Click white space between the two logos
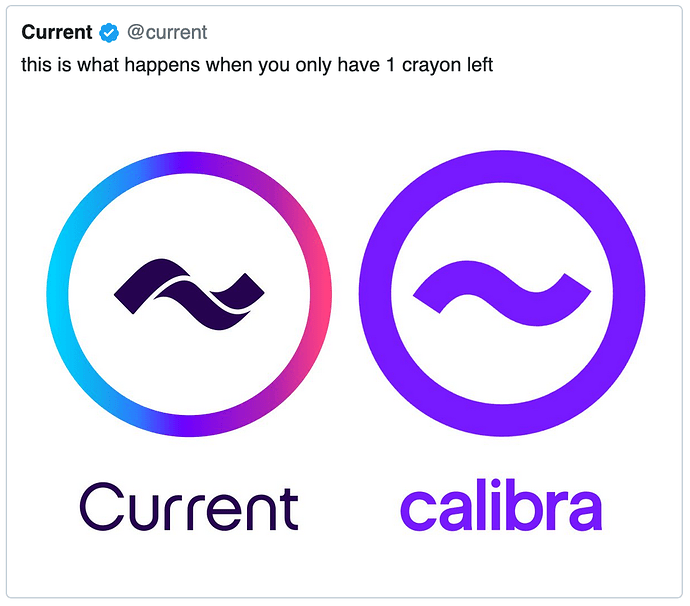Screen dimensions: 690x606 point(345,294)
